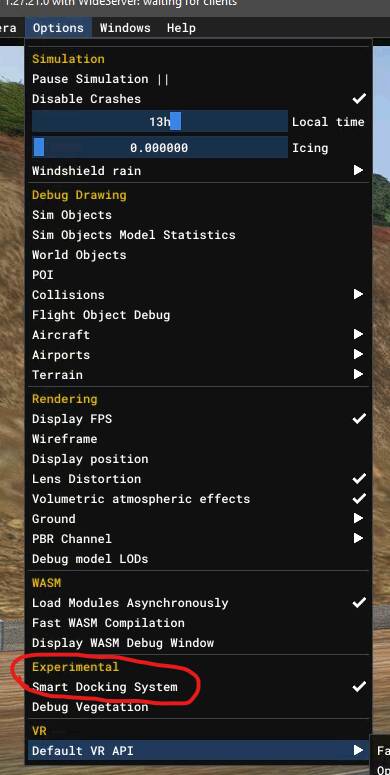Viewport: 390px width, 775px height.
Task: Enable Wireframe rendering
Action: click(x=199, y=438)
